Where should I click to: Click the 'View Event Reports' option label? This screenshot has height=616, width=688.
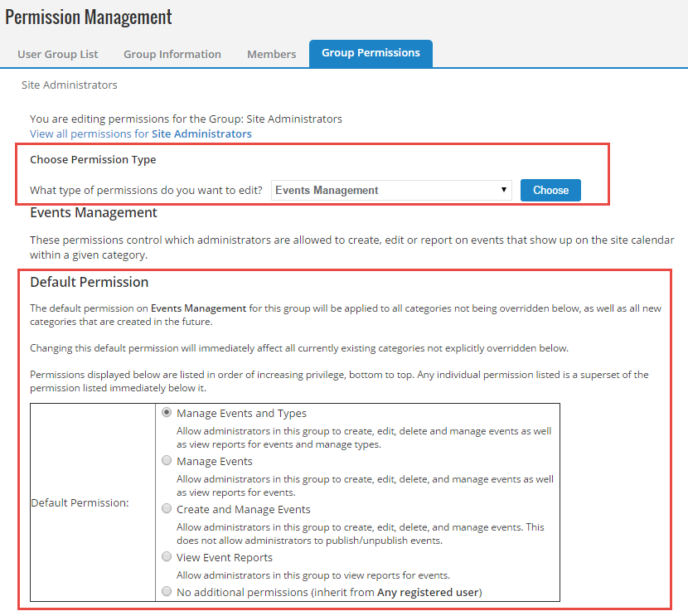pos(224,558)
